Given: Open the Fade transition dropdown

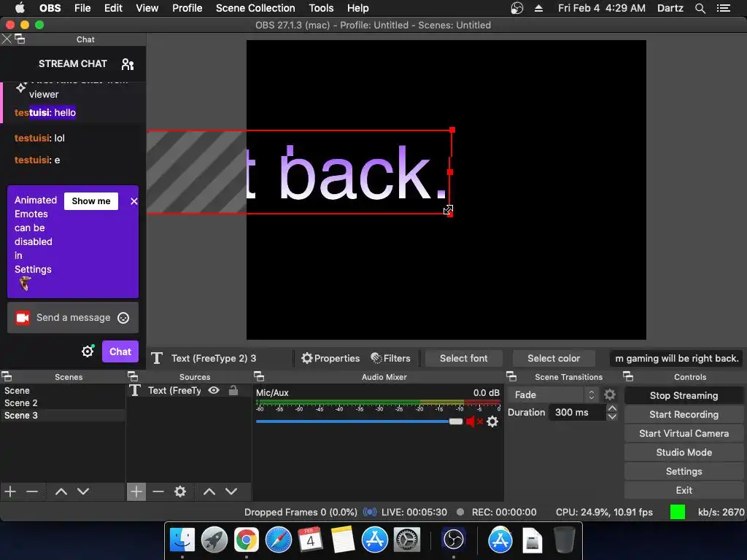Looking at the screenshot, I should 553,394.
